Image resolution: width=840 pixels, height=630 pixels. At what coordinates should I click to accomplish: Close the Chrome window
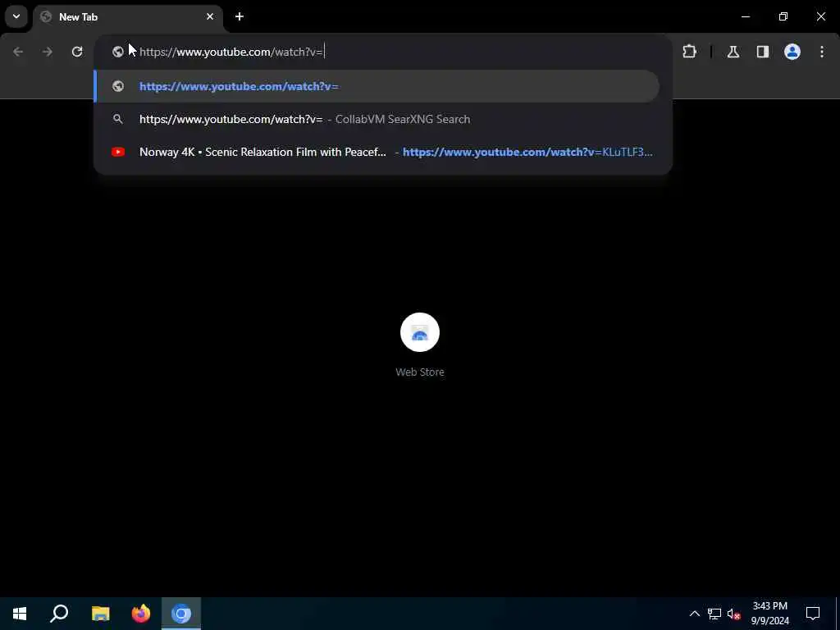point(820,16)
